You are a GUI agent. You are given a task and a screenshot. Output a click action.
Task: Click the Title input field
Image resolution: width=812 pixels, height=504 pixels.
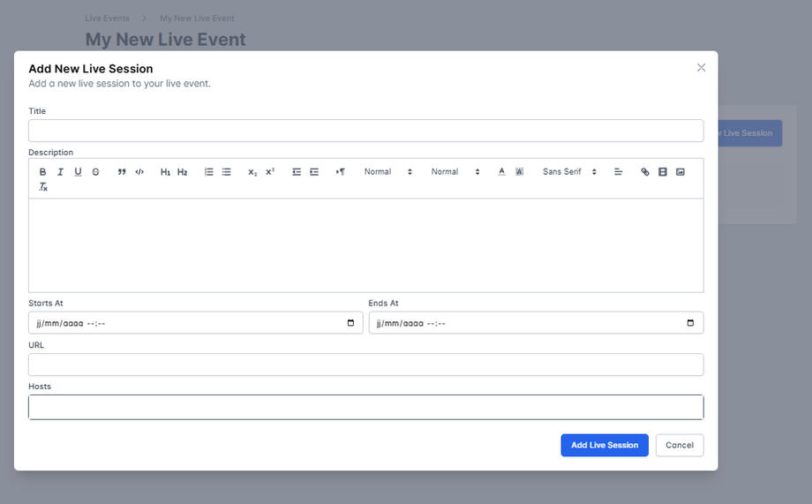(366, 131)
